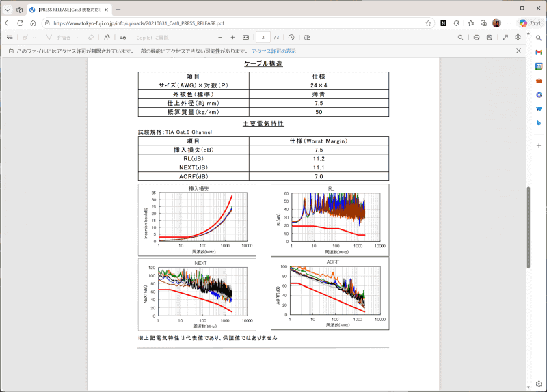This screenshot has width=547, height=392.
Task: Click the ACRF chart image
Action: tap(330, 294)
